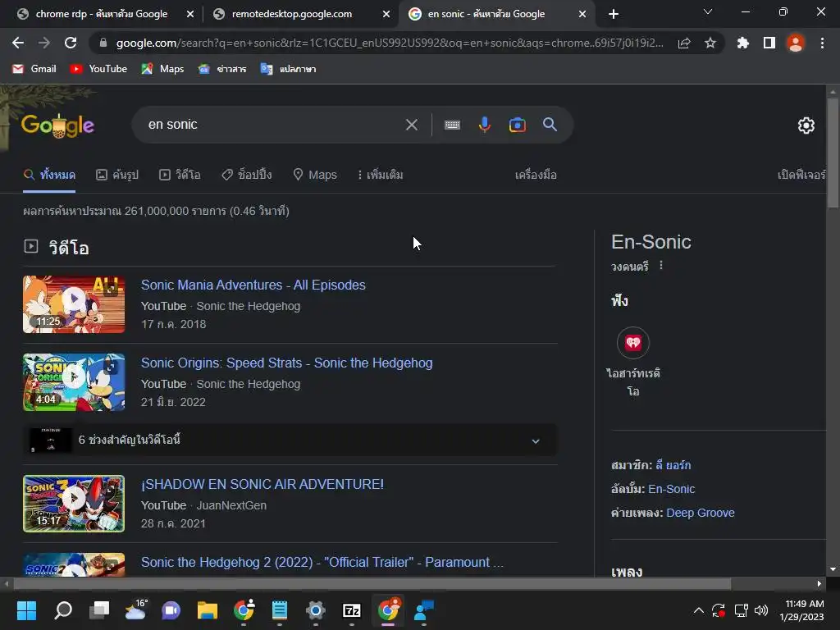This screenshot has width=840, height=630.
Task: Open Maps bookmark in bookmarks bar
Action: pos(162,69)
